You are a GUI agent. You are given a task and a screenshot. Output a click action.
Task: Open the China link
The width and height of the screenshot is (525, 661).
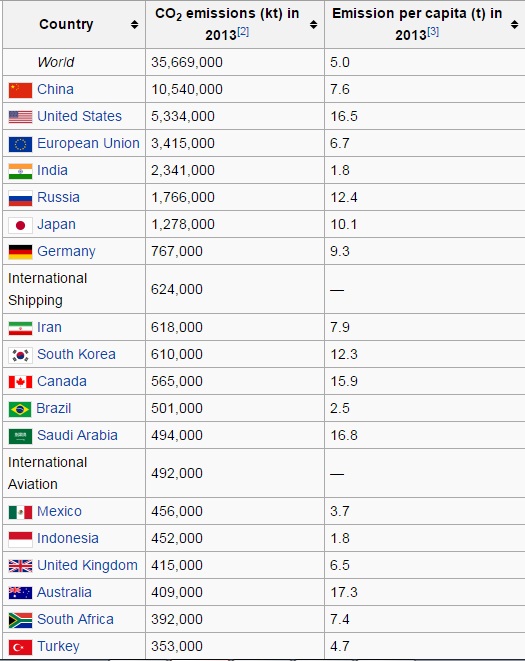55,89
